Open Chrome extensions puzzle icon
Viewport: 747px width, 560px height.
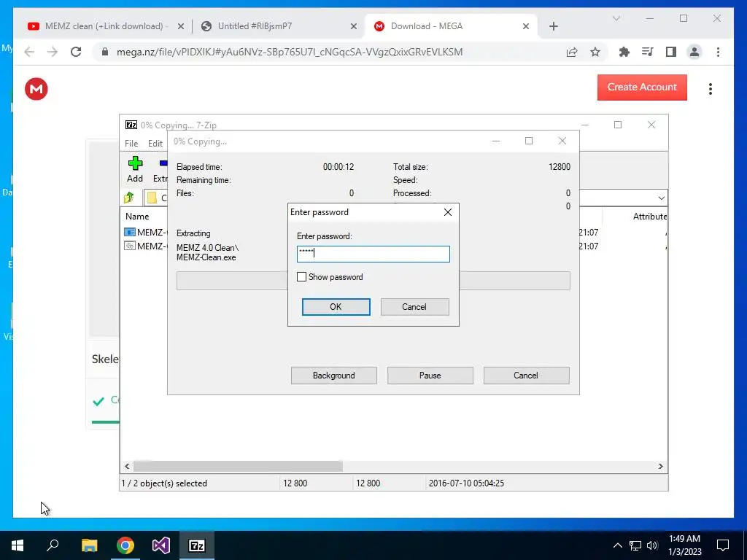coord(624,52)
